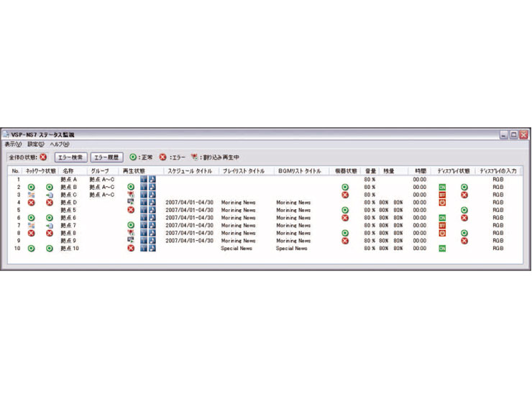Click display timer icon for row 4
Image resolution: width=532 pixels, height=399 pixels.
coord(442,203)
